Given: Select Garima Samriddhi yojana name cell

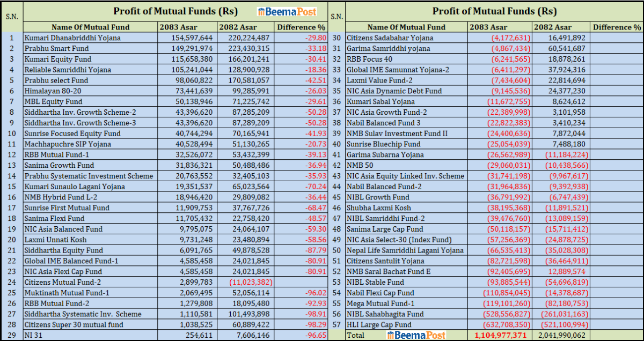Looking at the screenshot, I should pos(388,49).
